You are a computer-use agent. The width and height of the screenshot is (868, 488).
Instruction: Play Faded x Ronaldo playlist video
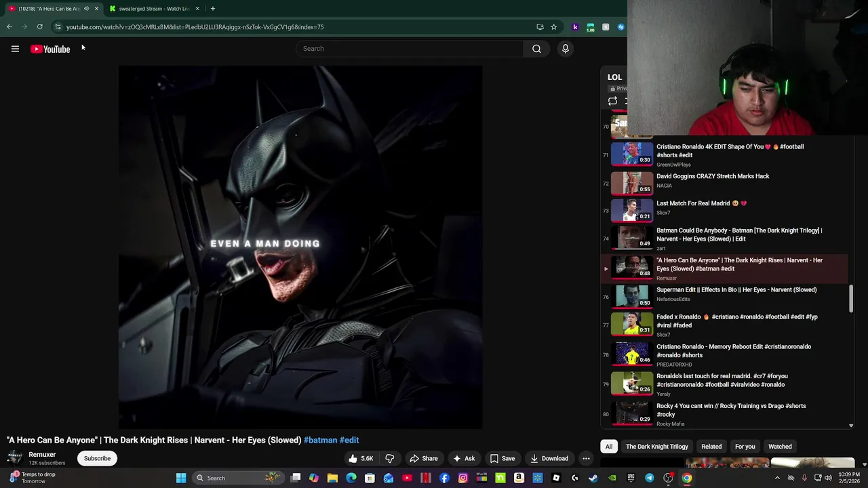726,325
